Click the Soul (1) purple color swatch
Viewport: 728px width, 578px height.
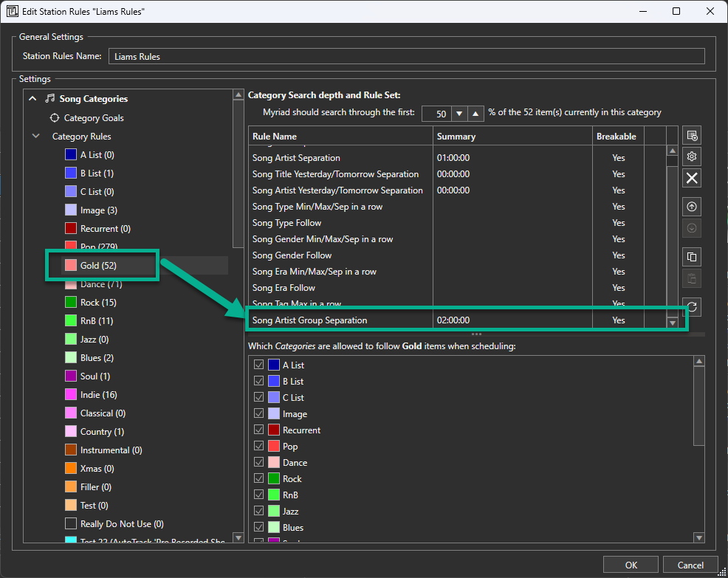coord(71,376)
